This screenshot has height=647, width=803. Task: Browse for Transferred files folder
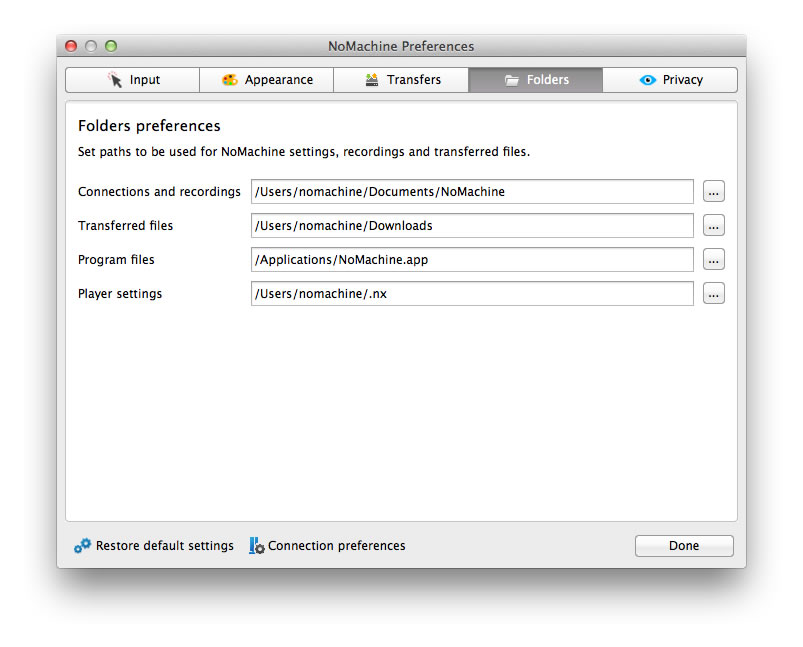[714, 225]
